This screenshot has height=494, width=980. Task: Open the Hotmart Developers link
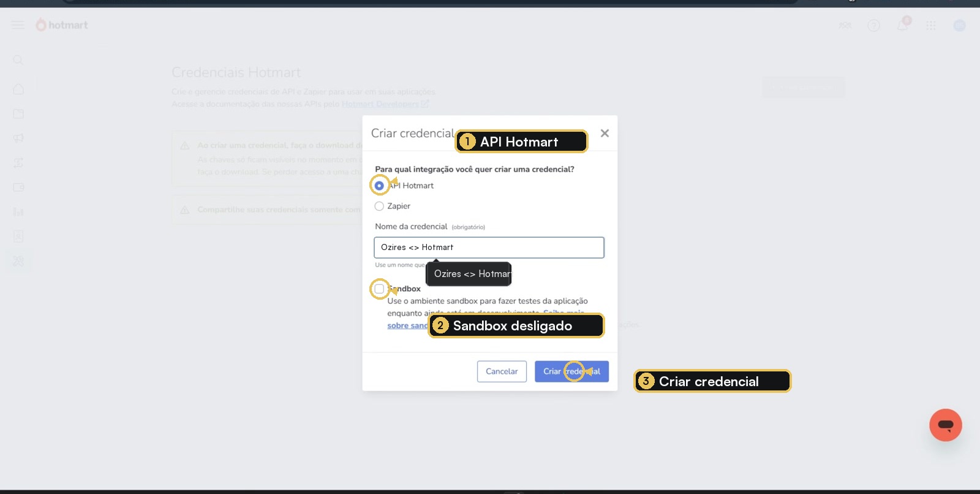[x=385, y=104]
